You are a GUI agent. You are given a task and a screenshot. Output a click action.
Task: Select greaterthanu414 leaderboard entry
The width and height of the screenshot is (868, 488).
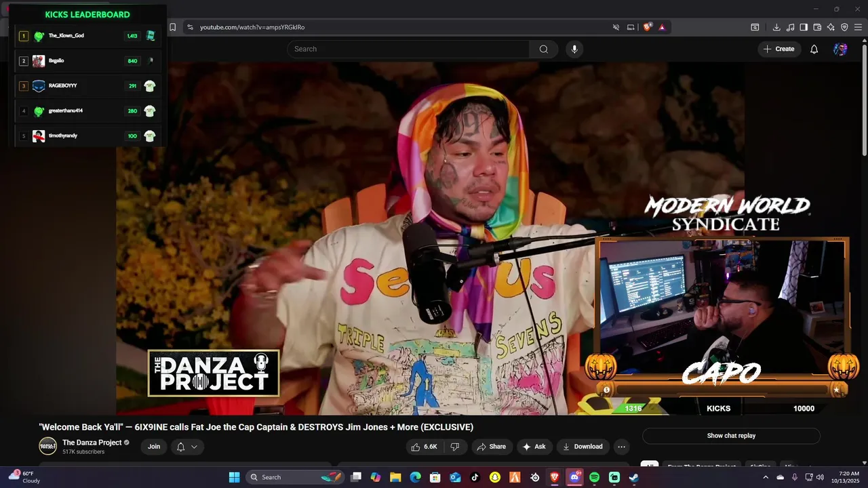(x=87, y=111)
